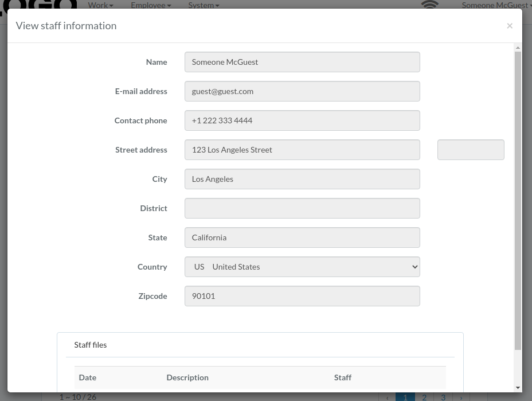Open the Work menu
The height and width of the screenshot is (401, 532).
[x=100, y=5]
